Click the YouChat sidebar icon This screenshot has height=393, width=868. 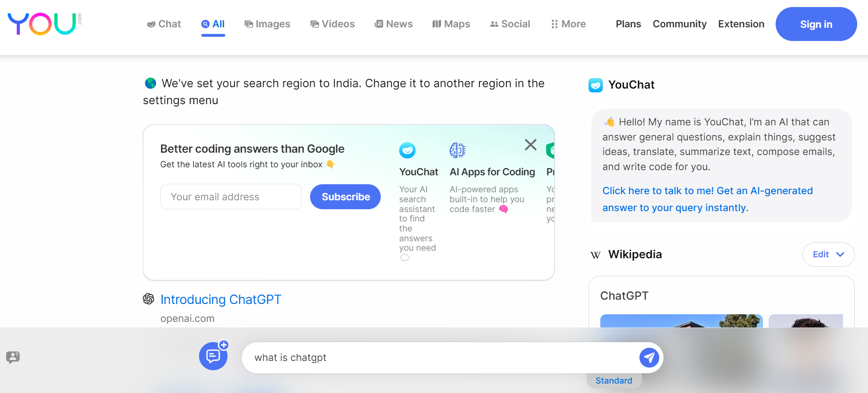[596, 85]
